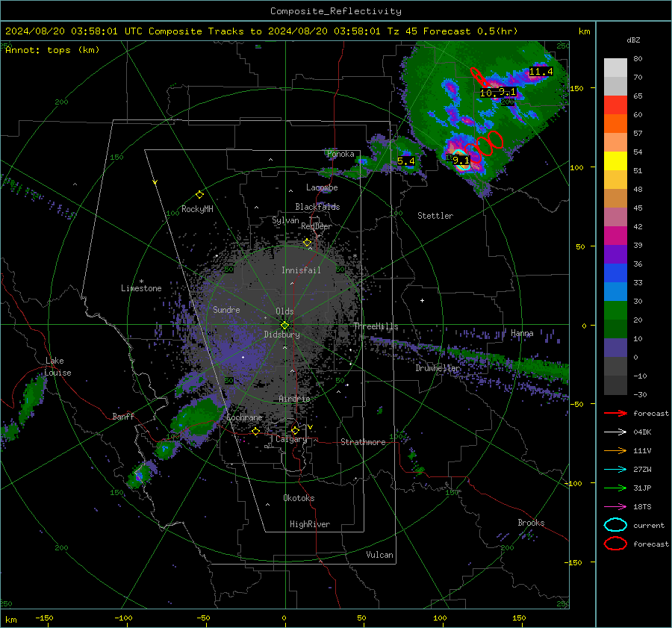Click the Blackfalds town label

tap(317, 207)
